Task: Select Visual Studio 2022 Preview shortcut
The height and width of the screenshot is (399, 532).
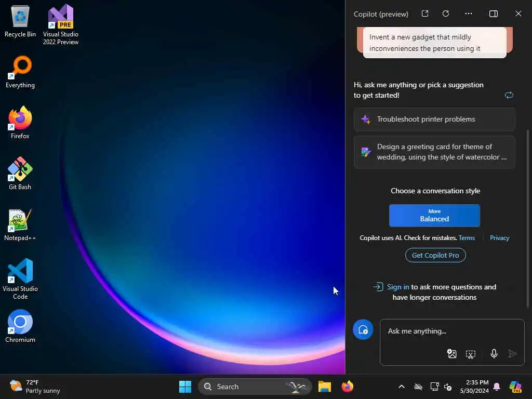Action: 61,24
